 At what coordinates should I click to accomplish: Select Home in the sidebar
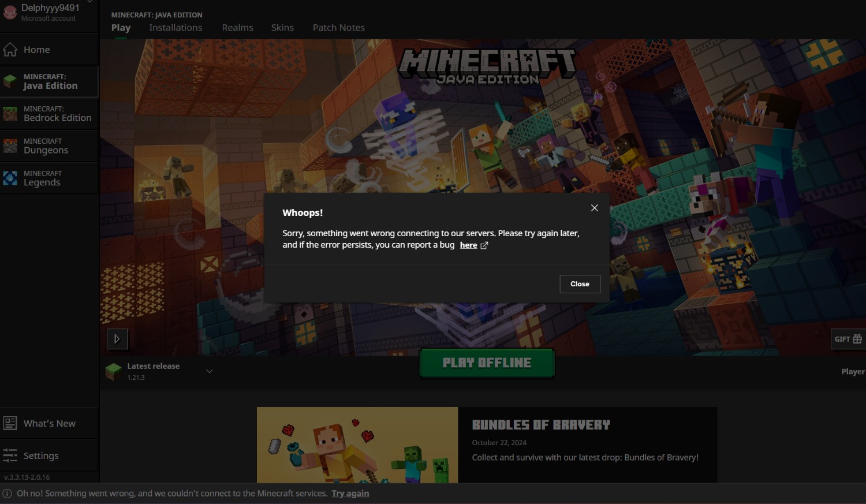point(49,50)
